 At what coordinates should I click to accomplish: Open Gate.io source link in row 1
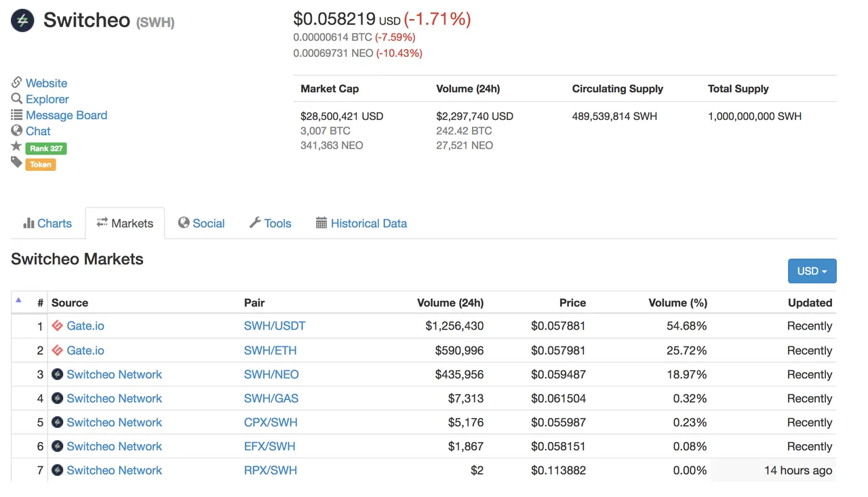(85, 326)
